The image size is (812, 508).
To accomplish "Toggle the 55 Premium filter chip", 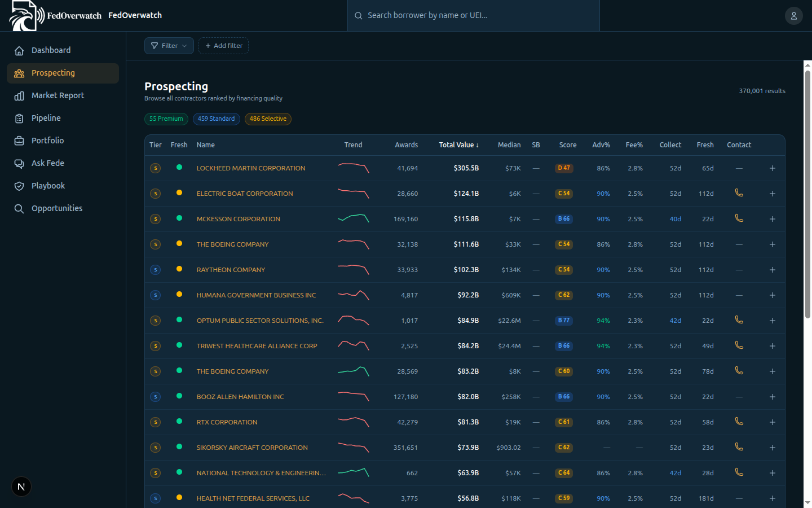I will (166, 119).
